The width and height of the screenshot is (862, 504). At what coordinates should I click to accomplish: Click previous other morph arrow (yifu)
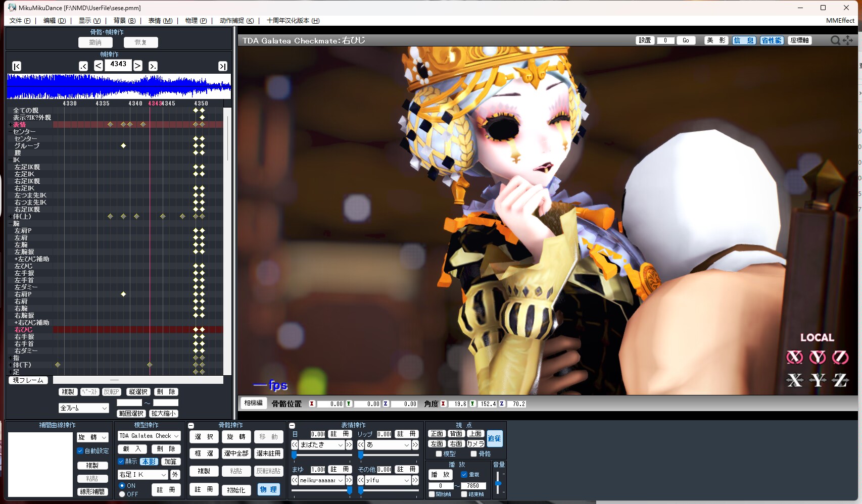pyautogui.click(x=361, y=480)
